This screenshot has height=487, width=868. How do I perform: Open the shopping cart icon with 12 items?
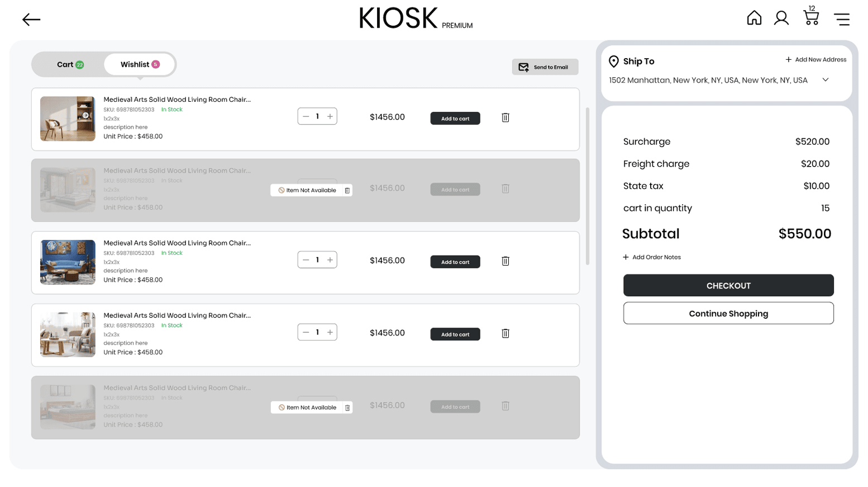pyautogui.click(x=810, y=17)
